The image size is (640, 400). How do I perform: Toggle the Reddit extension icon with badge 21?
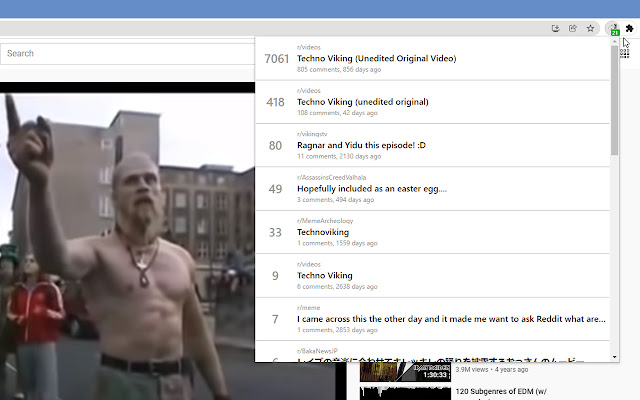coord(613,29)
